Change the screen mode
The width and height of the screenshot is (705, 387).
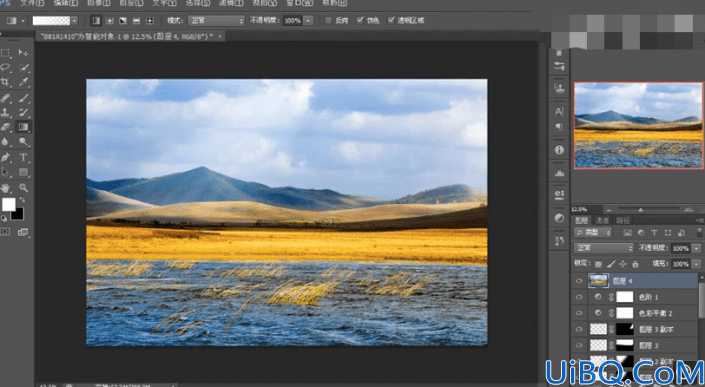coord(23,232)
